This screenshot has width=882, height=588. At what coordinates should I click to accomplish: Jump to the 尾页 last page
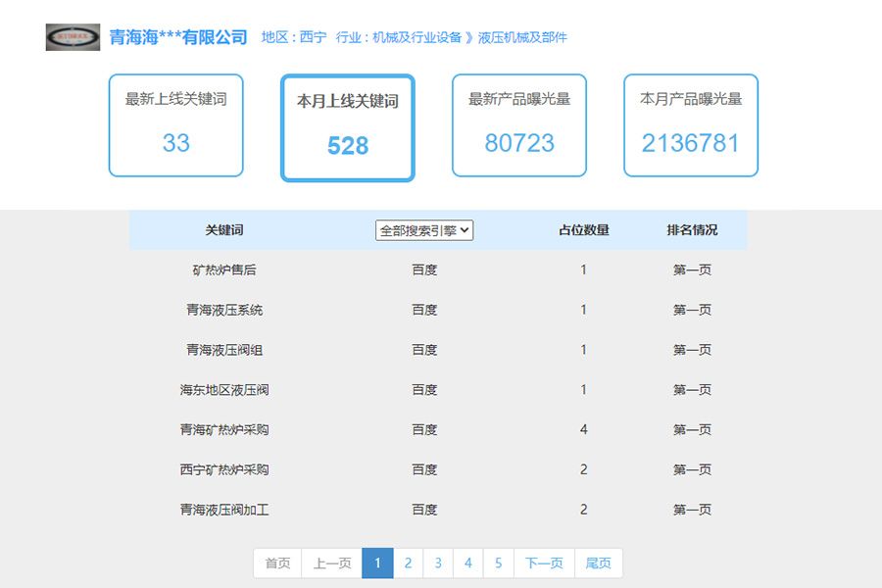[597, 563]
